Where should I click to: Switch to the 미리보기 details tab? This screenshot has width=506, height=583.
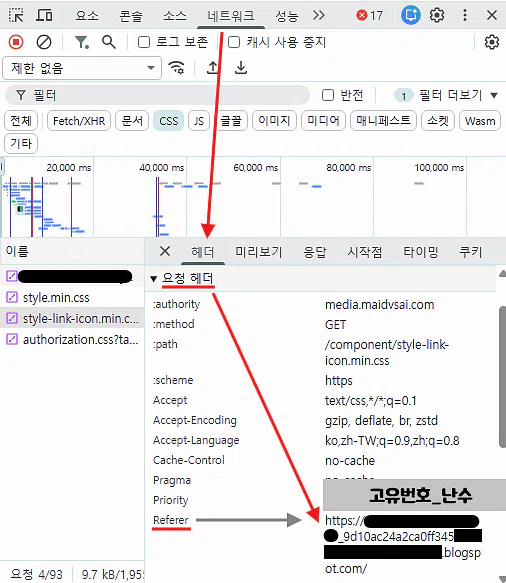click(259, 252)
